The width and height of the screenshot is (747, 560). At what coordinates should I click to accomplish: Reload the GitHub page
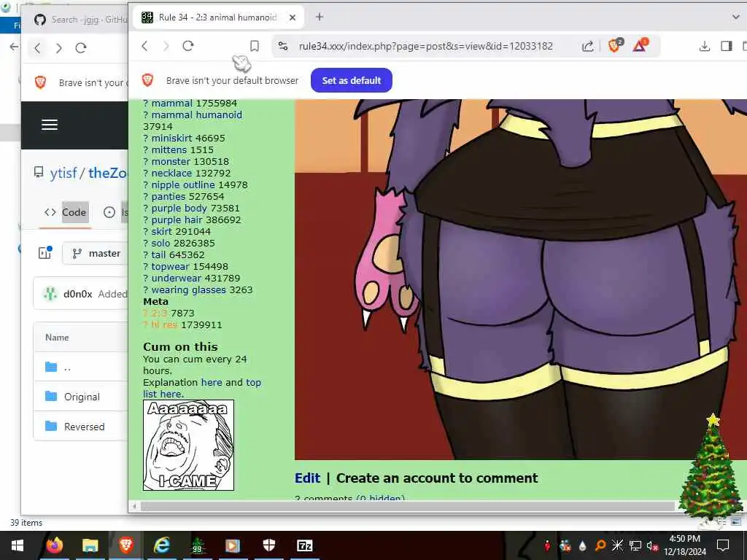pos(81,47)
